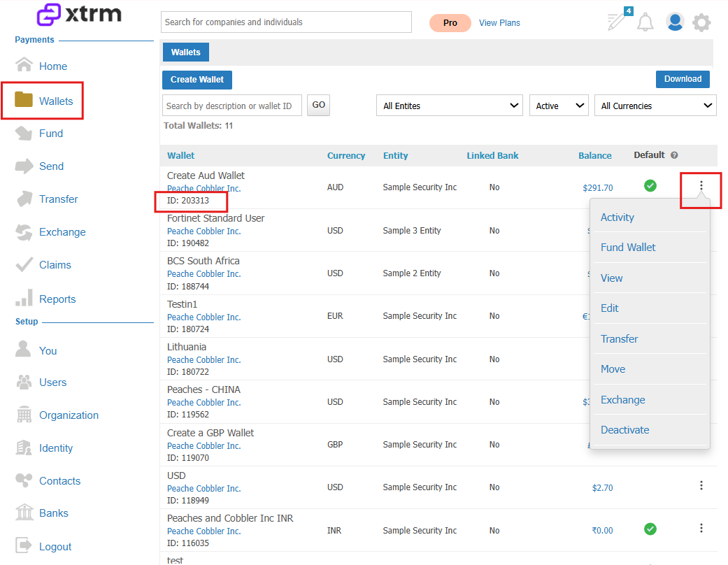This screenshot has height=565, width=728.
Task: Click the Identity icon in sidebar
Action: pos(24,448)
